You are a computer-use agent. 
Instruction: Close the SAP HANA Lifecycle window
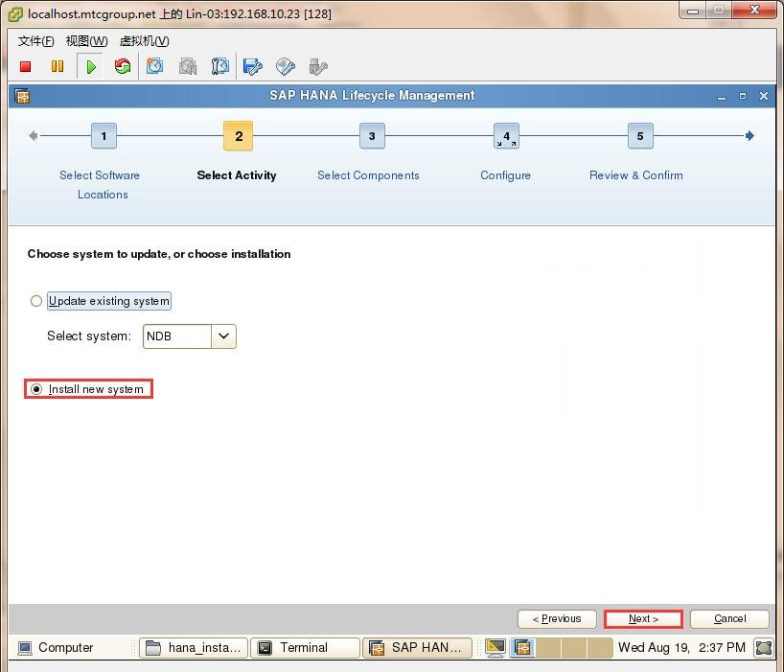tap(764, 96)
